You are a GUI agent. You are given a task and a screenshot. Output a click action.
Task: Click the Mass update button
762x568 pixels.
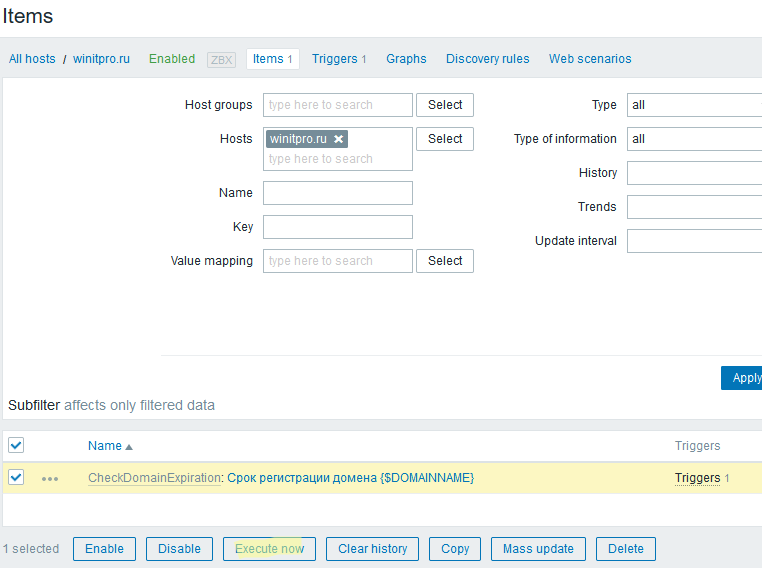[x=538, y=549]
